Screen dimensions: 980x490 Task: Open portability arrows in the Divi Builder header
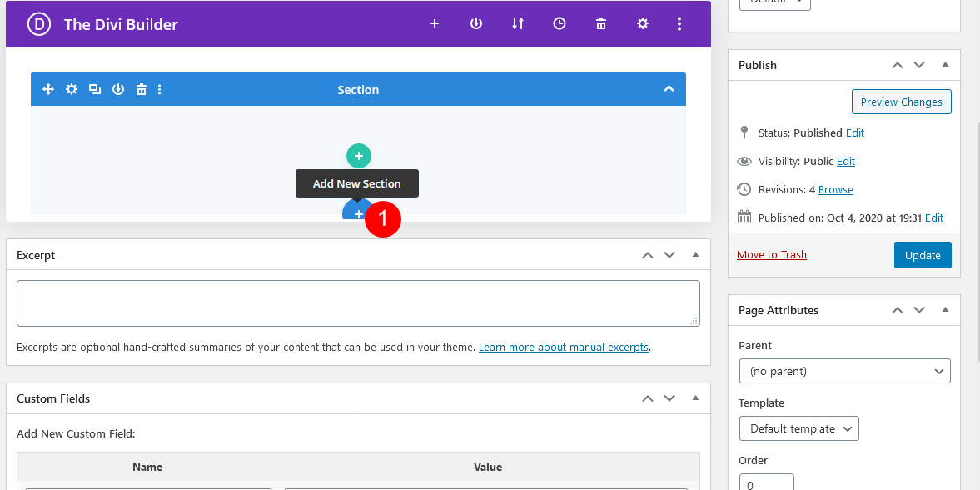click(x=518, y=24)
